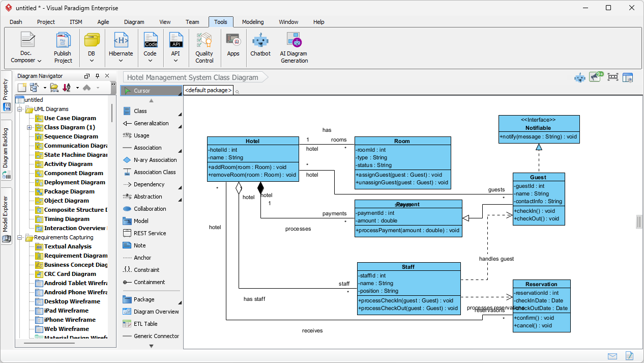Click the vertical scrollbar beside the diagram

tap(639, 221)
